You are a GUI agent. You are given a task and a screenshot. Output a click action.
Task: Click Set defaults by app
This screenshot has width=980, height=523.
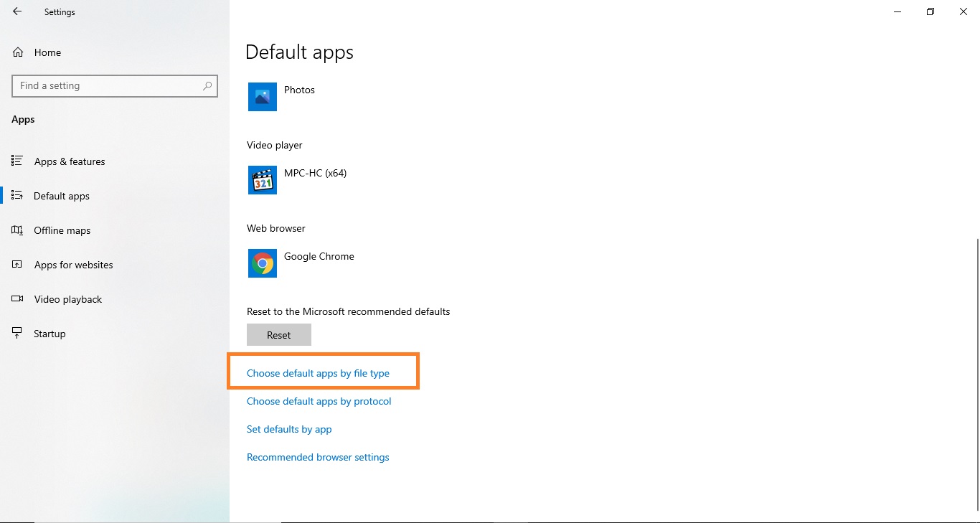[289, 429]
